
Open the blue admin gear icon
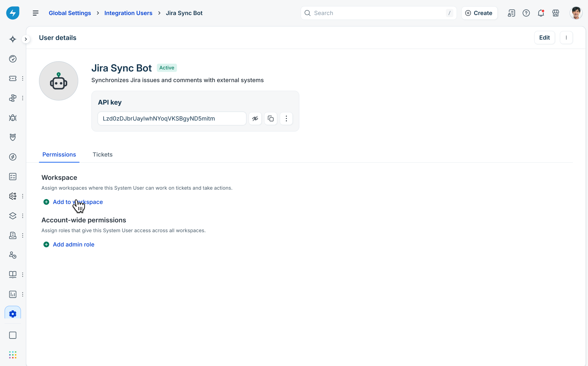pyautogui.click(x=13, y=314)
